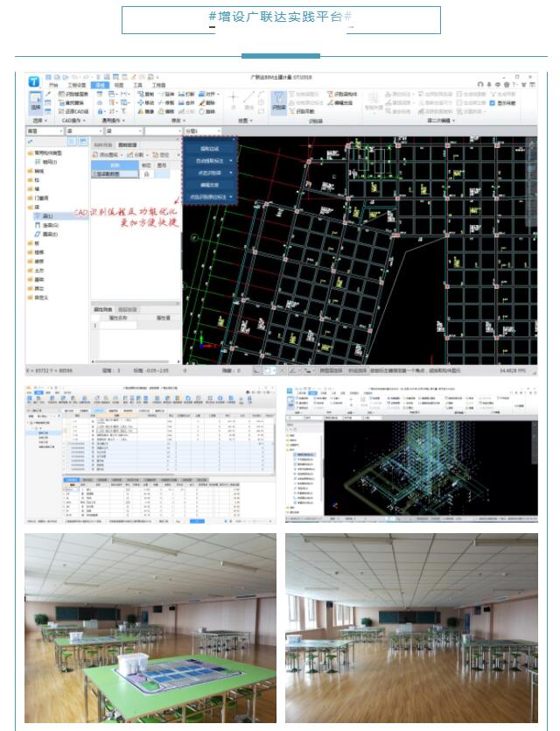
Task: Switch to the 图纸管理 panel tab
Action: click(x=127, y=145)
